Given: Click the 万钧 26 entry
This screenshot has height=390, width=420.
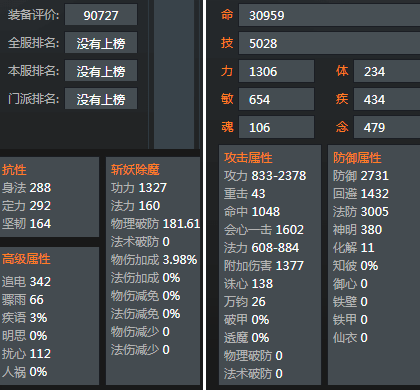Looking at the screenshot, I should click(245, 302).
